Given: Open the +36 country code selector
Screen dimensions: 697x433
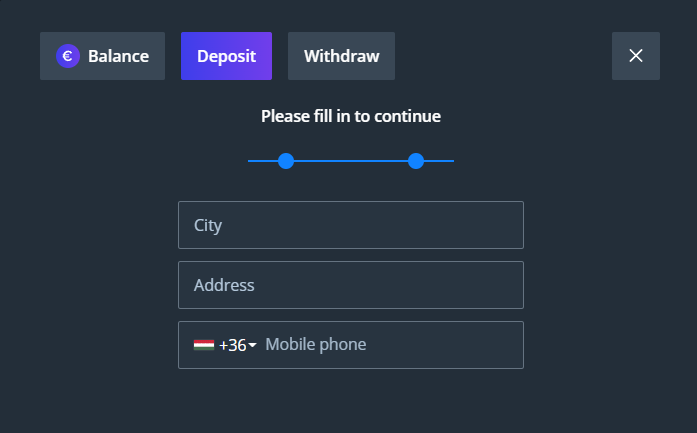Looking at the screenshot, I should pos(233,345).
